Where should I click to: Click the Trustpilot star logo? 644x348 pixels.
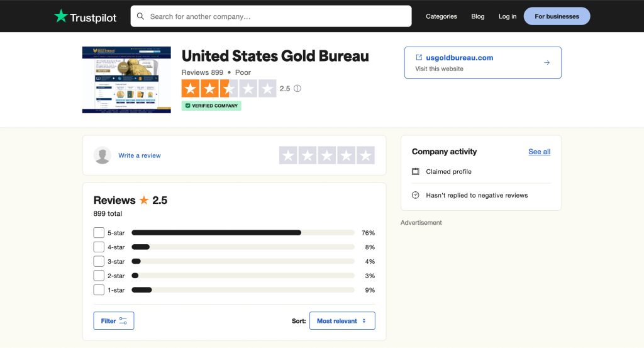click(x=61, y=16)
